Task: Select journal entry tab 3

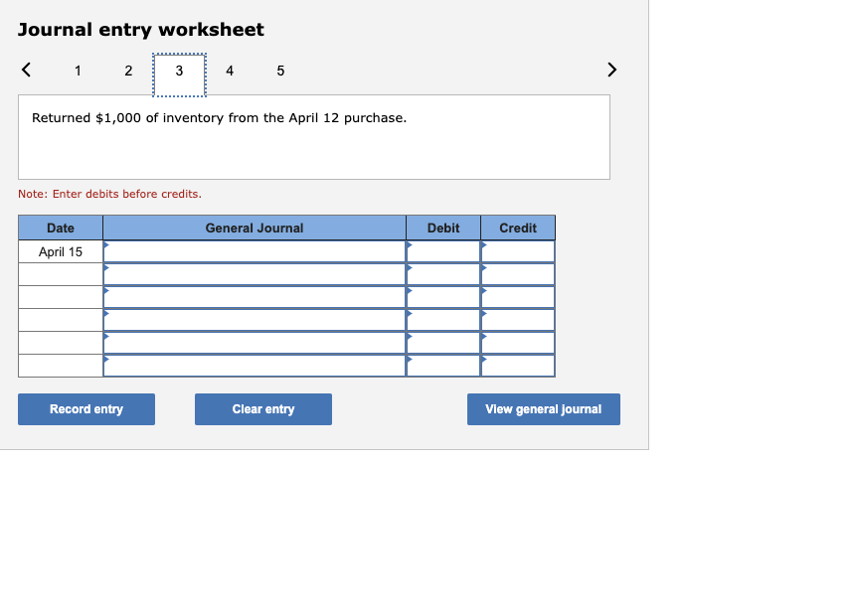Action: click(179, 75)
